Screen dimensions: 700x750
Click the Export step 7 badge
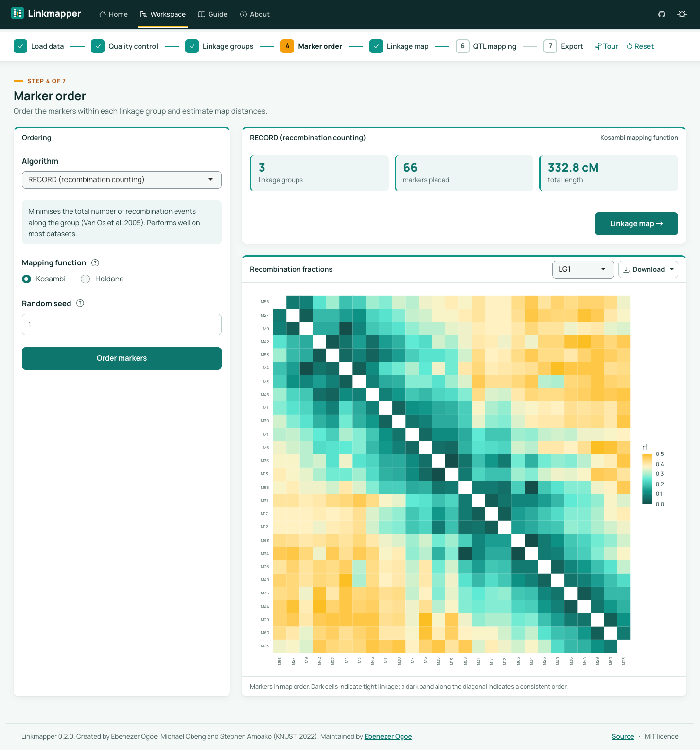click(550, 46)
